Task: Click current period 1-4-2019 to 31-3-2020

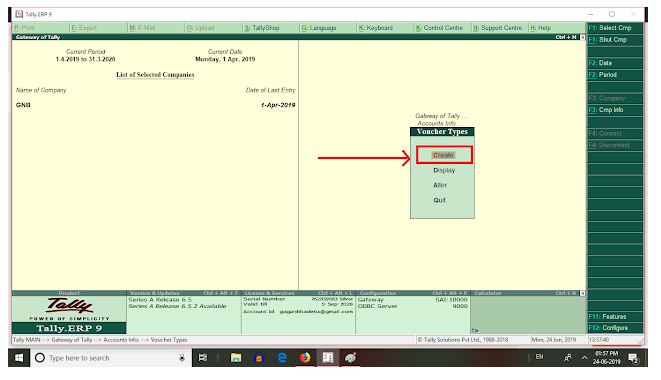Action: 86,59
